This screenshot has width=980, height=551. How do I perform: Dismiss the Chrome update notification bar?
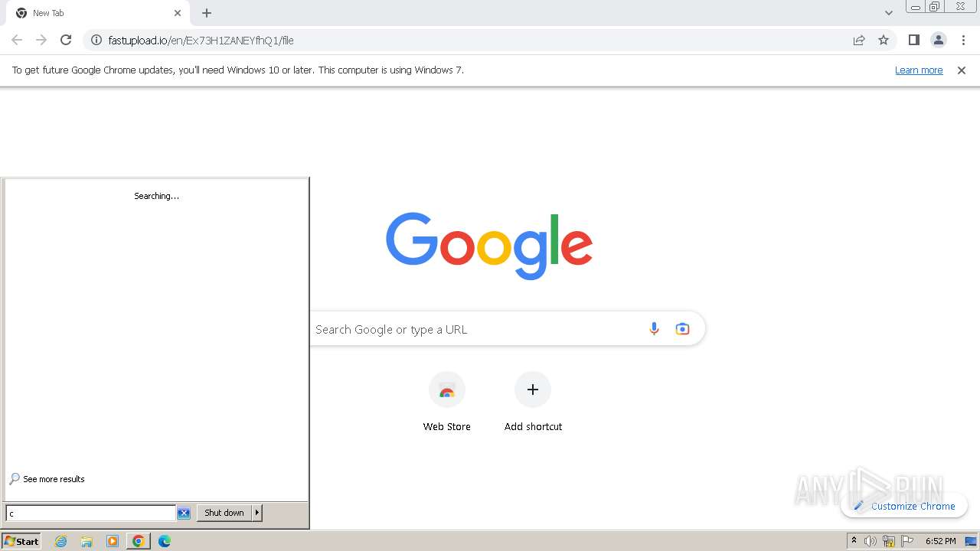[x=962, y=70]
